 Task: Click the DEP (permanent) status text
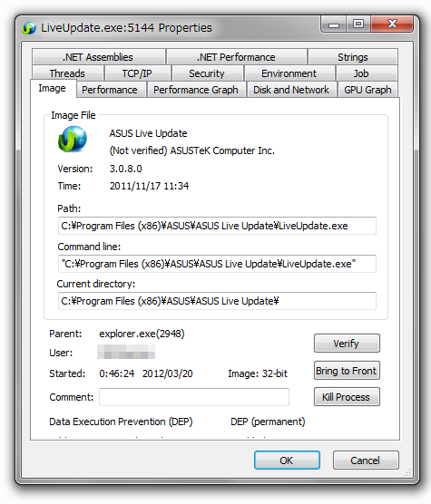click(268, 422)
